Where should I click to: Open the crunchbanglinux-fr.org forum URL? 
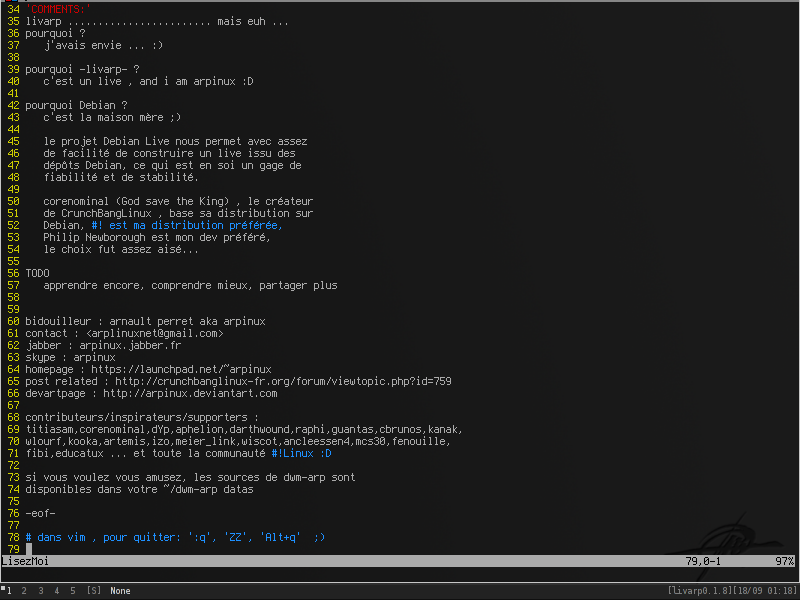coord(283,382)
